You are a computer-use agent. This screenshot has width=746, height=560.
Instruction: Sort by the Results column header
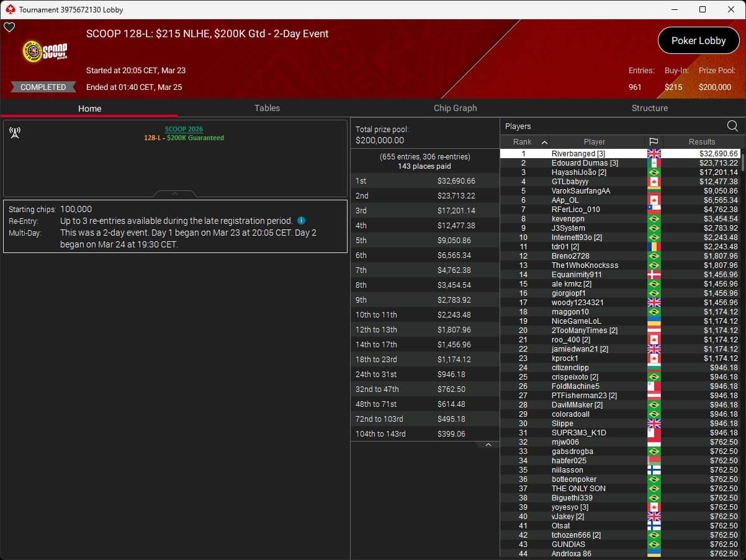click(x=701, y=142)
